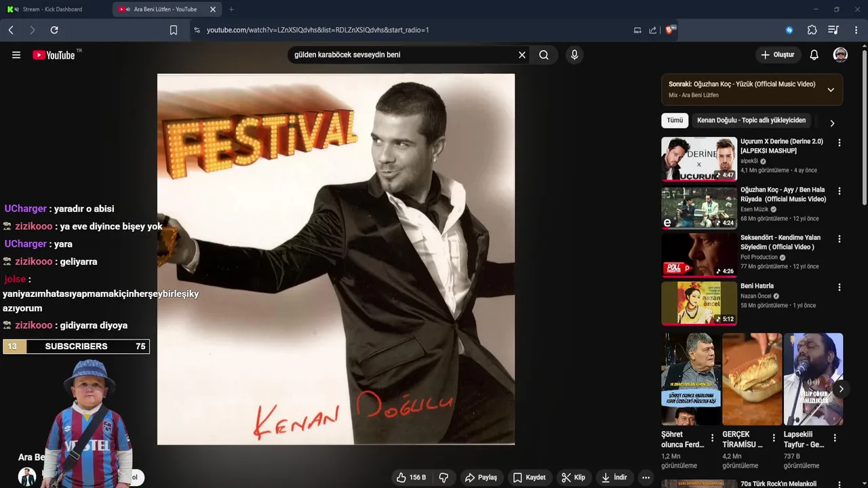Open account avatar menu
The image size is (868, 488).
840,55
